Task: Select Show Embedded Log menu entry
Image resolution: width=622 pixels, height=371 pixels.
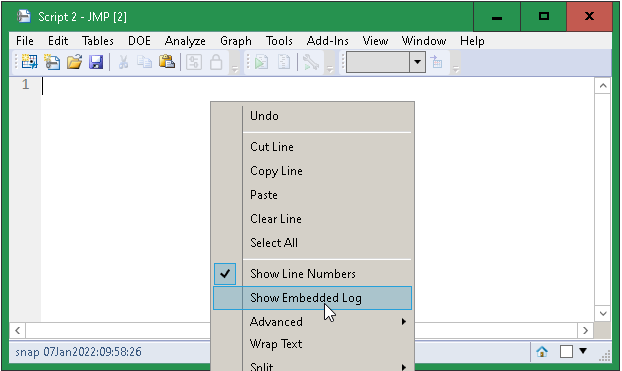Action: 313,298
